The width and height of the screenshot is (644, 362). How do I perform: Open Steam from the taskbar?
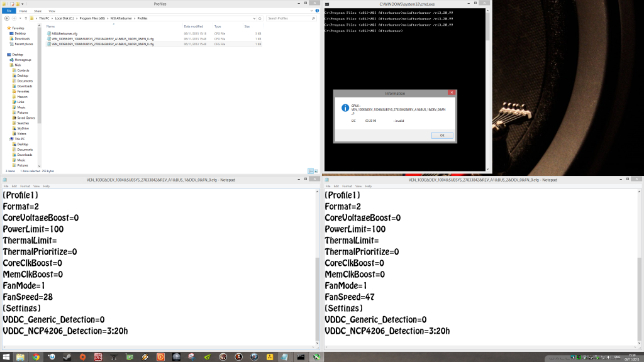tap(67, 357)
